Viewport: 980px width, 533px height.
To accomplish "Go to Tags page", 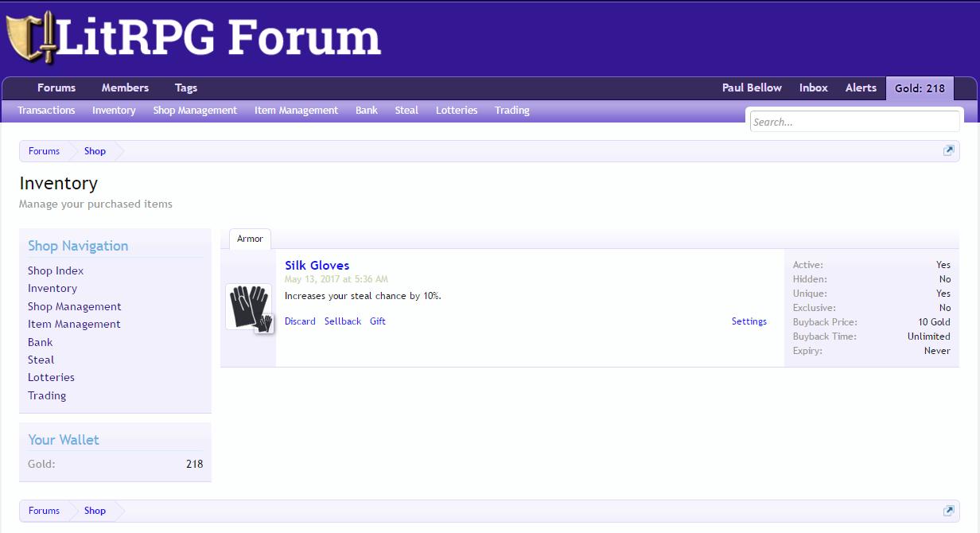I will coord(186,88).
